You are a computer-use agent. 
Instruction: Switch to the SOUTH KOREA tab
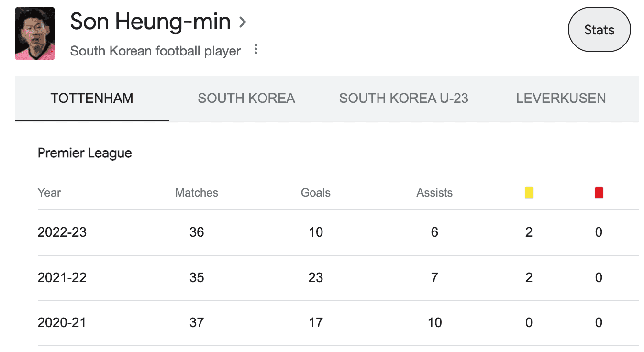coord(246,99)
